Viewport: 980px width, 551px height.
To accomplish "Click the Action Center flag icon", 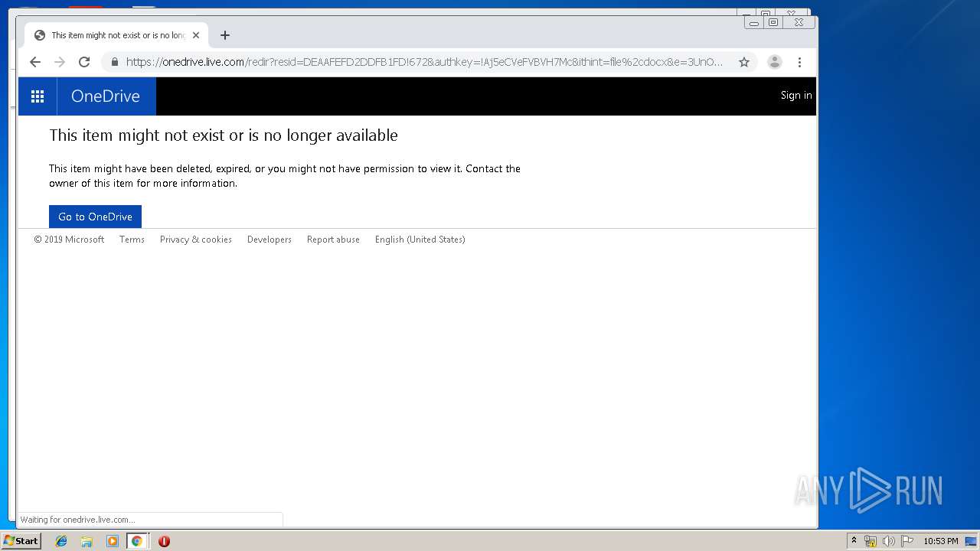I will [907, 541].
